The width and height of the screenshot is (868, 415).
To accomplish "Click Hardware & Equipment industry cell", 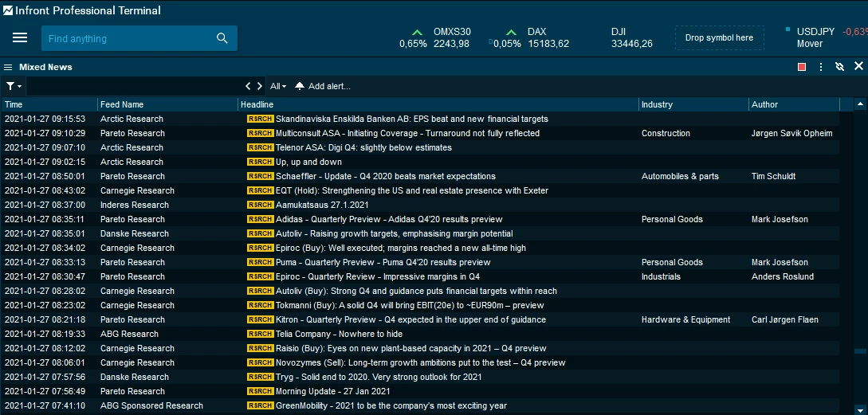I will (x=685, y=320).
